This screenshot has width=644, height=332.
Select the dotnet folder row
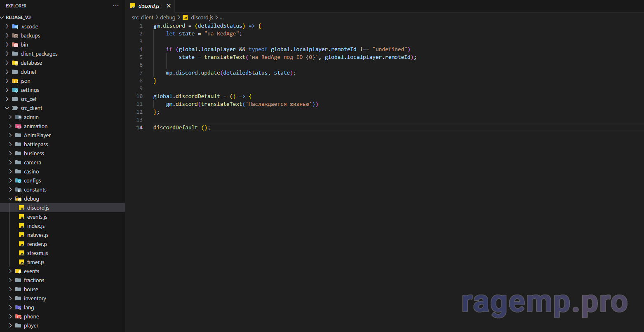tap(62, 72)
